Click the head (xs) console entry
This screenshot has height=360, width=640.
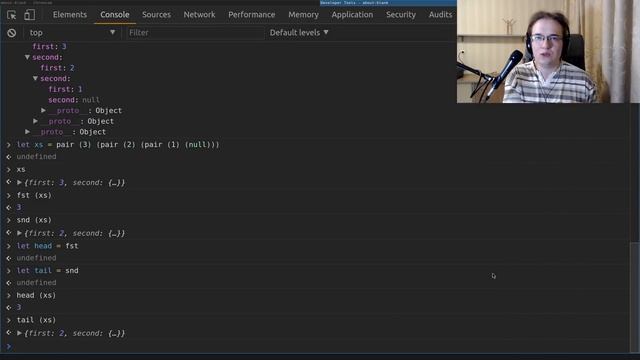click(x=36, y=295)
